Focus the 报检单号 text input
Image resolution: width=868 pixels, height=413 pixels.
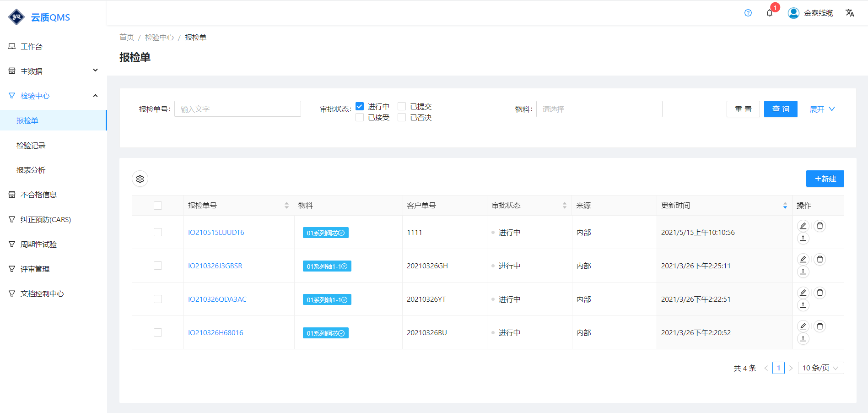tap(237, 109)
